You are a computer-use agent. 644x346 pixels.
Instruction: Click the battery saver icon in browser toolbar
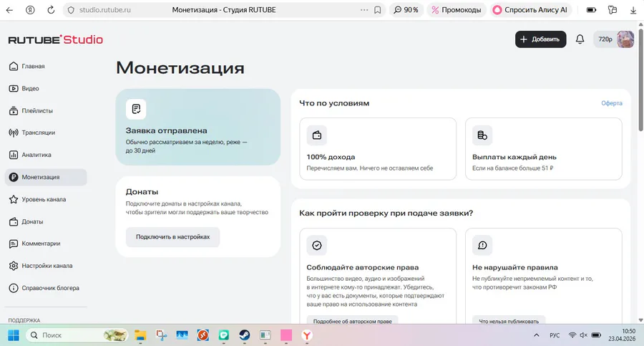(592, 10)
